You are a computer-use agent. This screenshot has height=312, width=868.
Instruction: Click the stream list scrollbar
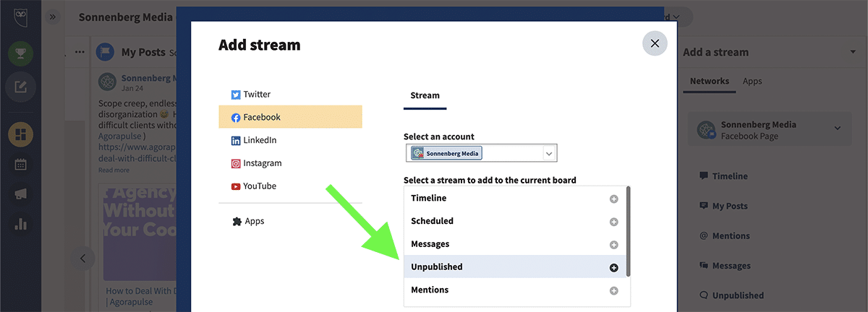628,231
